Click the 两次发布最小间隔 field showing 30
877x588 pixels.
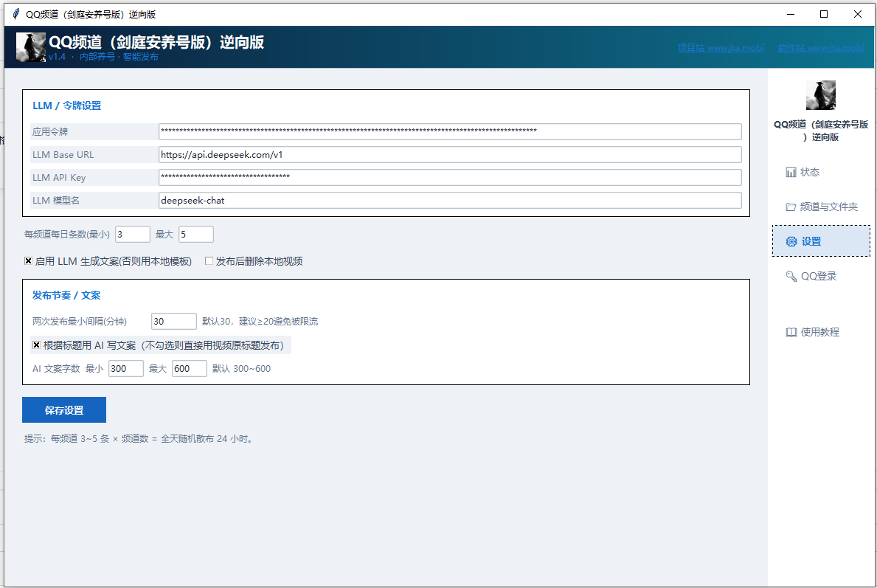[174, 321]
